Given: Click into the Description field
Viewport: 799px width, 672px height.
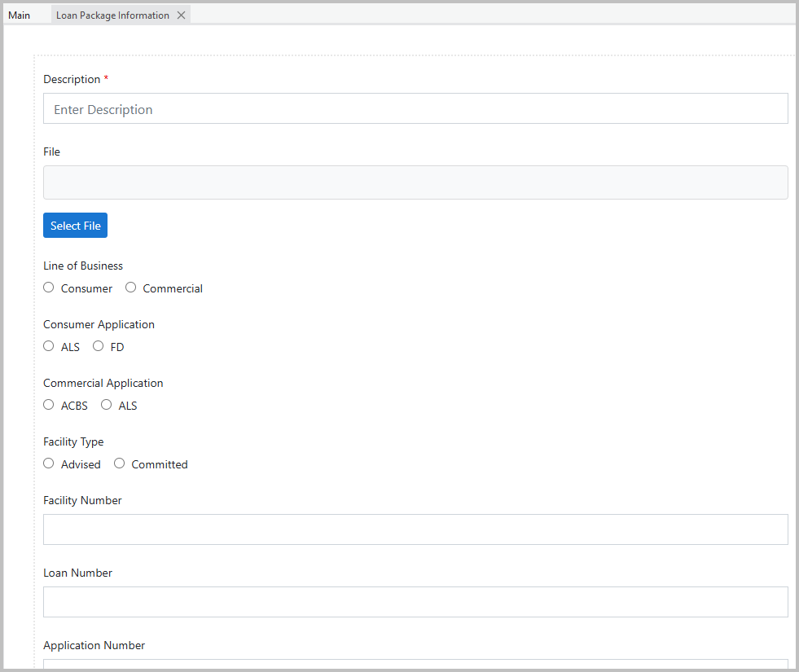Looking at the screenshot, I should point(415,108).
